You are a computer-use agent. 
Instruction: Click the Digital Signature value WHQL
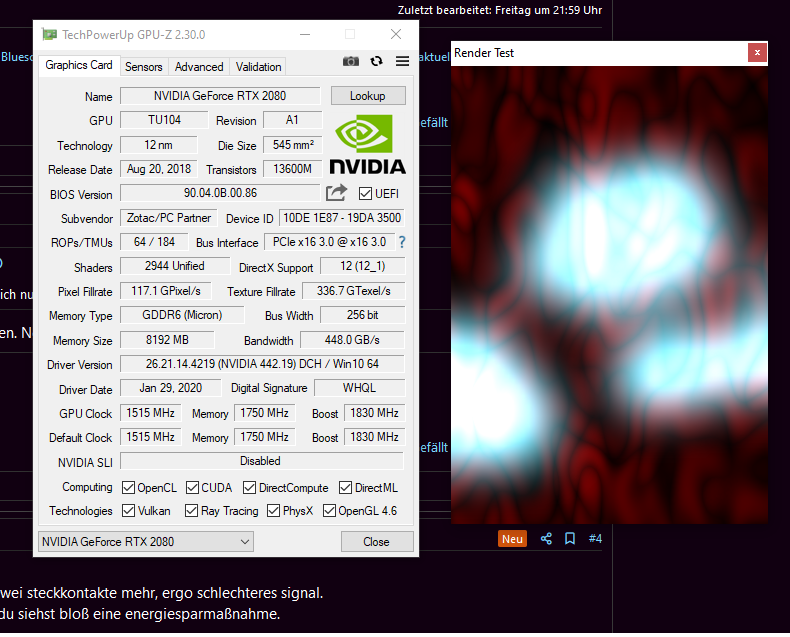pyautogui.click(x=359, y=388)
